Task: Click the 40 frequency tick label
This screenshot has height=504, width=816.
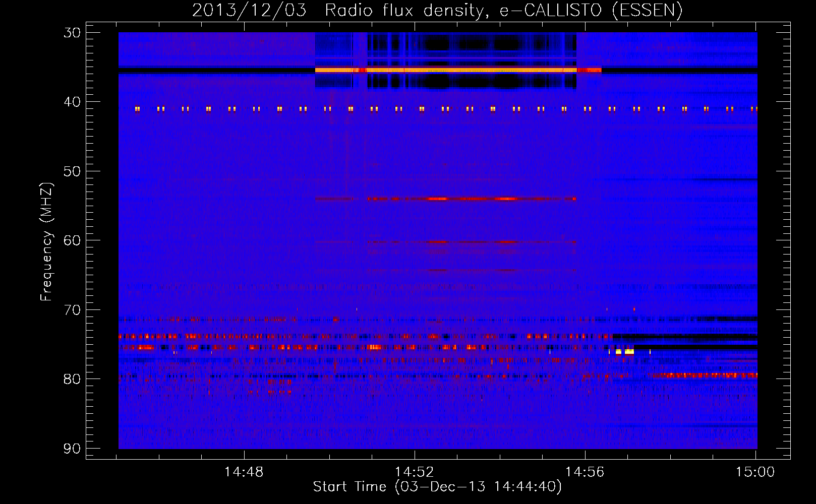Action: (x=72, y=102)
